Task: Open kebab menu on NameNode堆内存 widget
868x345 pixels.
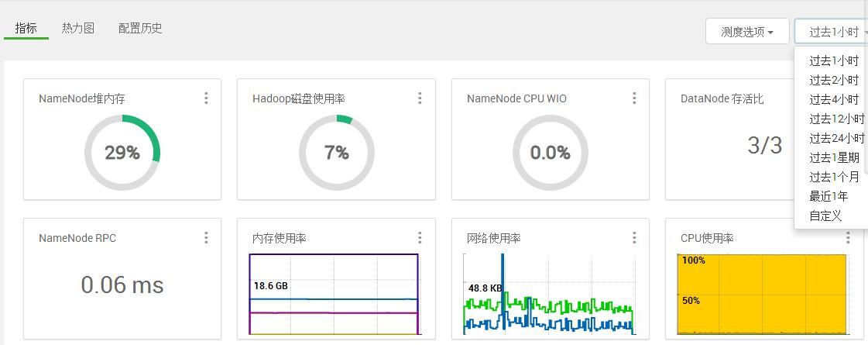Action: tap(206, 98)
